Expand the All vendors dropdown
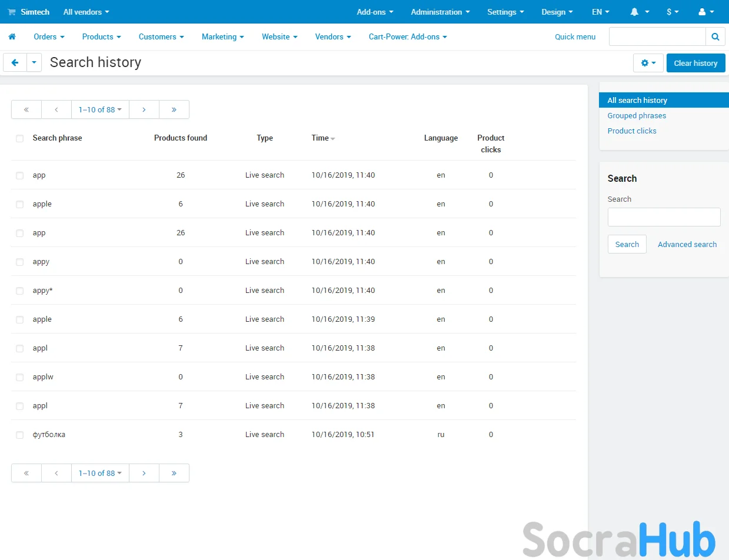This screenshot has height=560, width=729. (86, 12)
